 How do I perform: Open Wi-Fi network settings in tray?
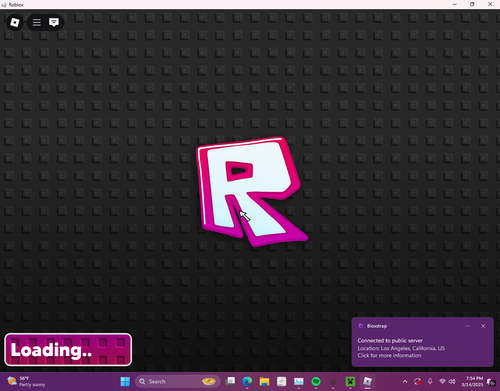tap(442, 381)
